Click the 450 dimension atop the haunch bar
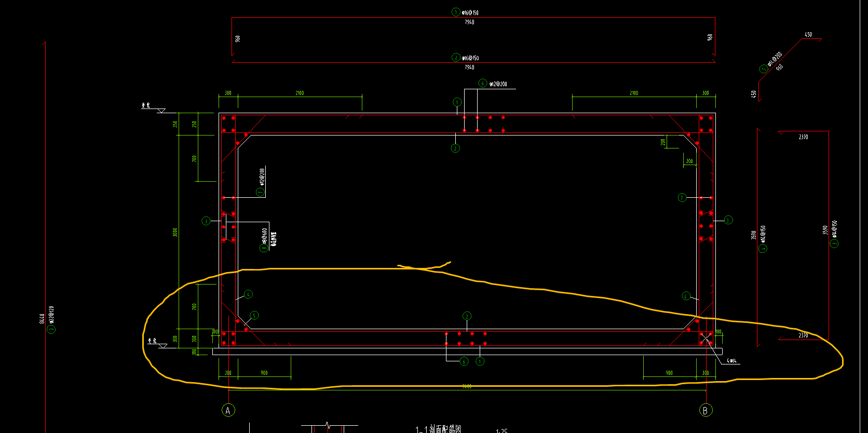The height and width of the screenshot is (433, 868). [x=808, y=35]
